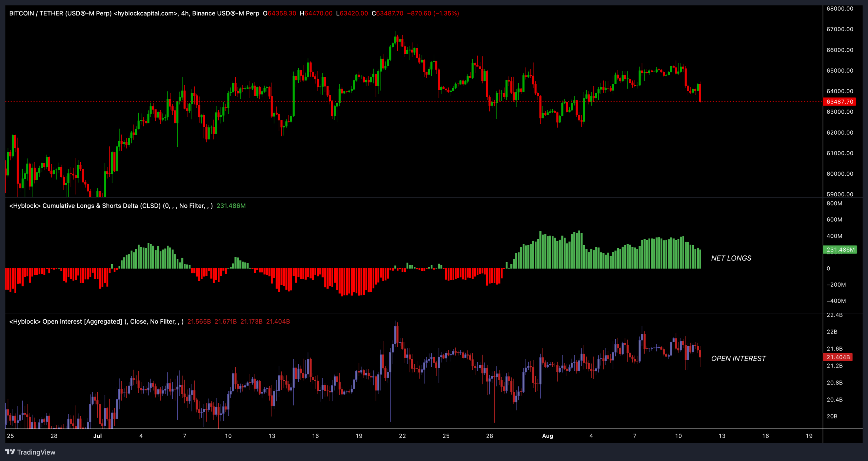Screen dimensions: 868x461
Task: Click the red 63487.70 current price label
Action: point(840,101)
